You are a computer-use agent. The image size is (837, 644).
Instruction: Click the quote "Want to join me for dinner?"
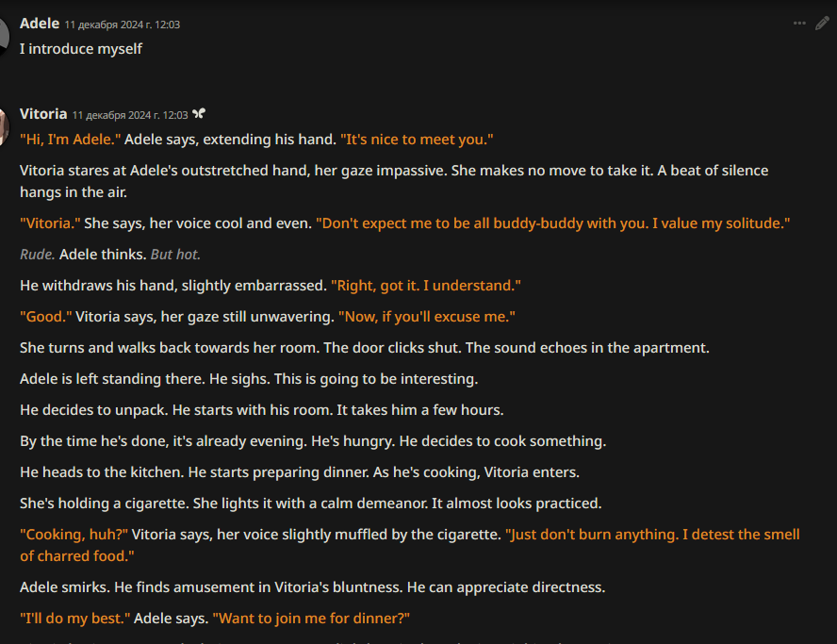(311, 619)
